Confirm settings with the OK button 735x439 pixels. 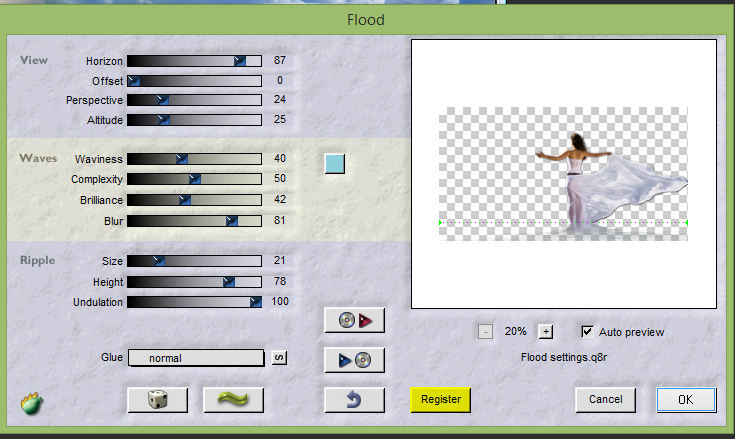pos(685,399)
